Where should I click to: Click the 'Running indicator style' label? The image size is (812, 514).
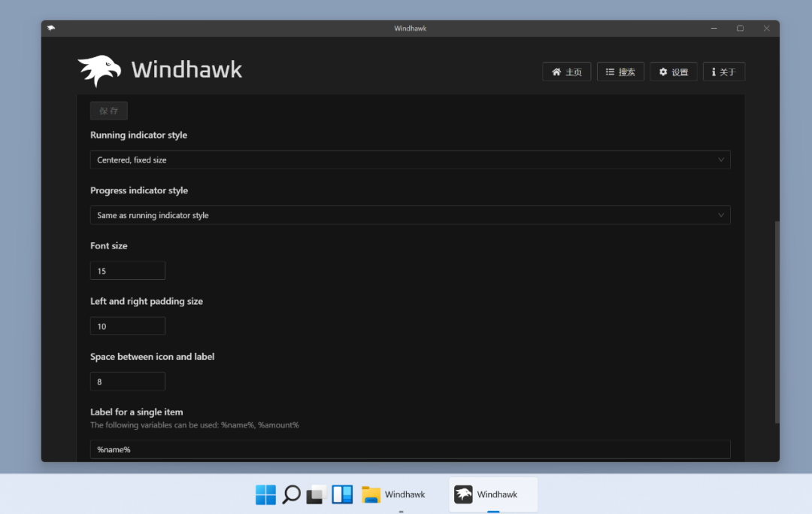139,135
